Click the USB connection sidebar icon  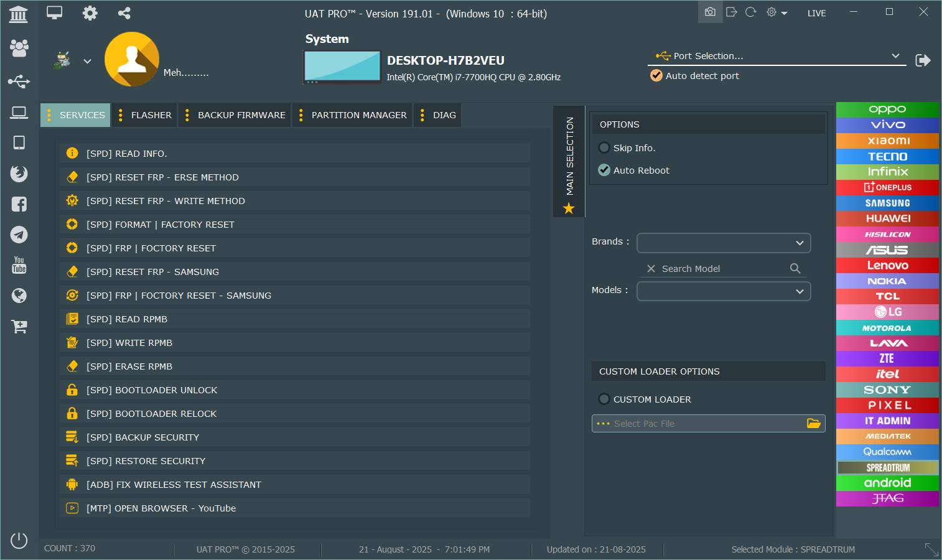tap(19, 82)
